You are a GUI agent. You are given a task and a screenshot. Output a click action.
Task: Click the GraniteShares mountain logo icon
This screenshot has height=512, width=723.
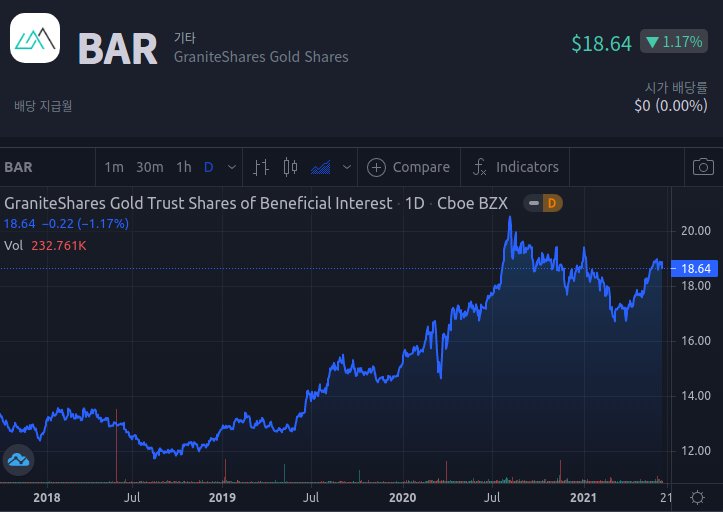pyautogui.click(x=35, y=38)
